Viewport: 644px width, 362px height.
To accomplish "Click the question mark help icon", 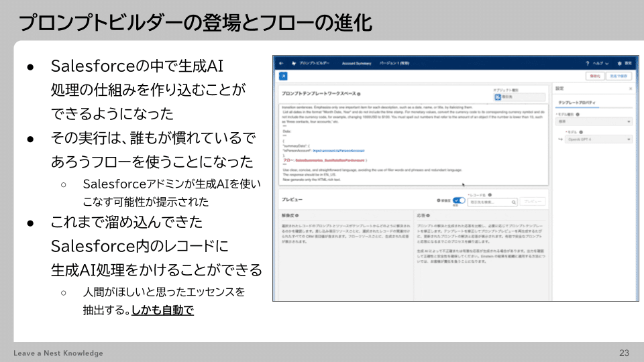I will [x=588, y=63].
